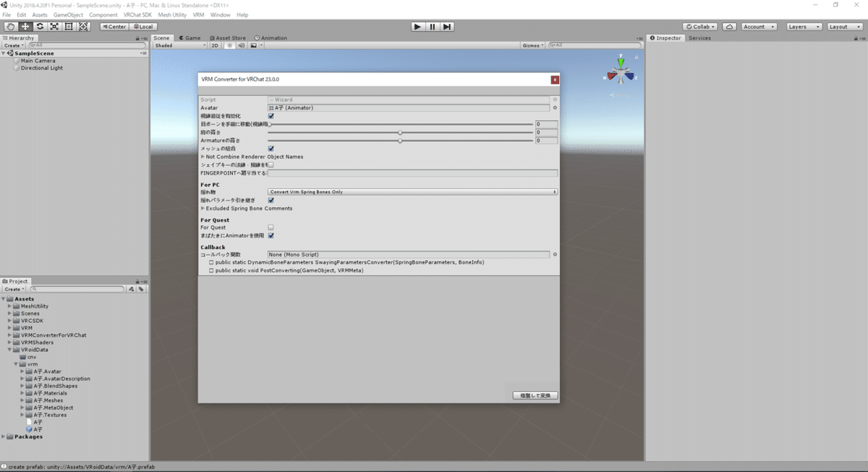Toggle the シェイプキーの法線 checkbox
This screenshot has height=472, width=868.
[x=271, y=165]
